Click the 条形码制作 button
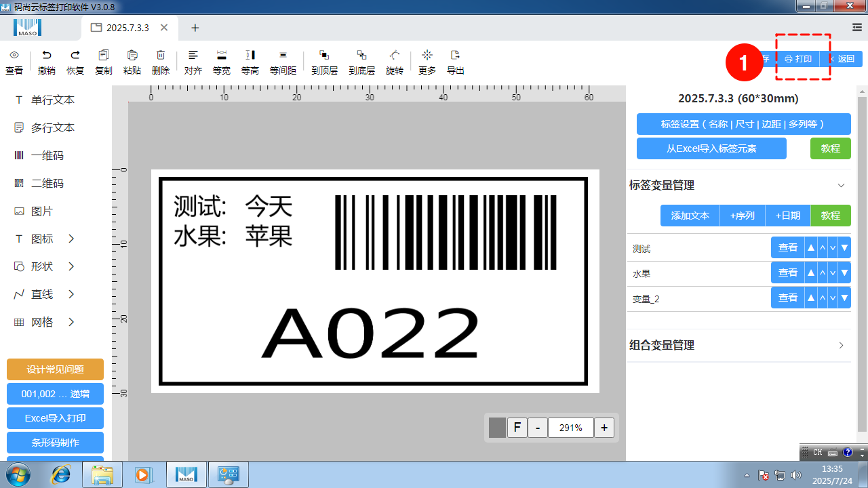This screenshot has width=868, height=488. pos(55,443)
